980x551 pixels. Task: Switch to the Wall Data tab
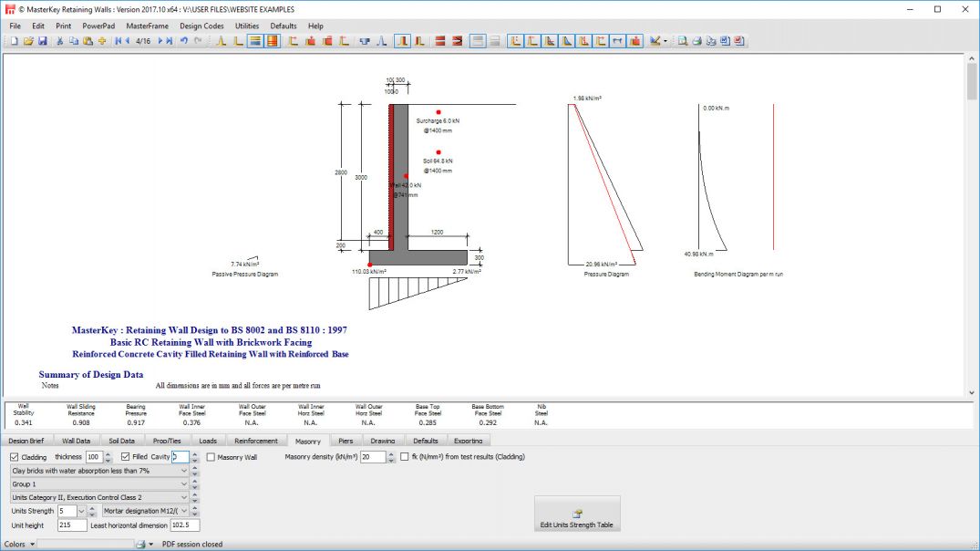[77, 441]
